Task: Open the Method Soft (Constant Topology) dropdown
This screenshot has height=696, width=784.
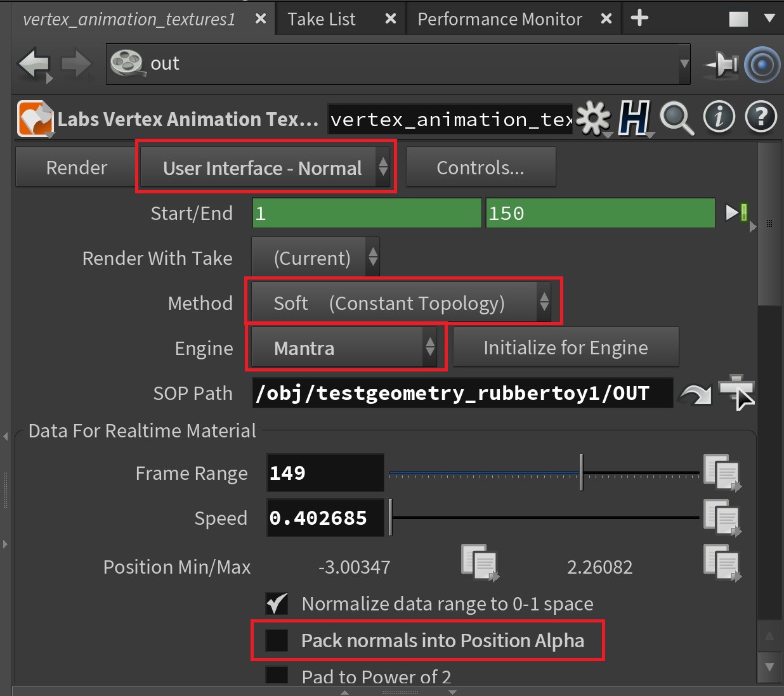Action: 401,302
